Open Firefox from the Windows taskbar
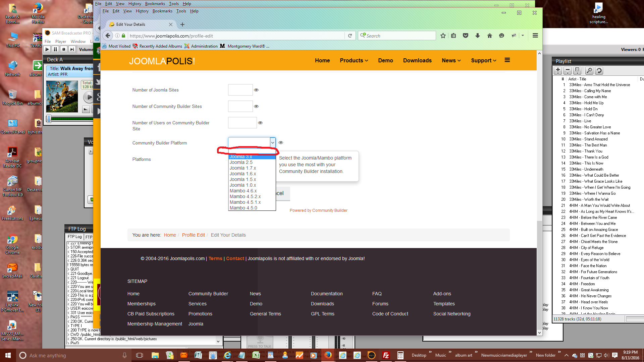Screen dimensions: 644x362 point(328,355)
